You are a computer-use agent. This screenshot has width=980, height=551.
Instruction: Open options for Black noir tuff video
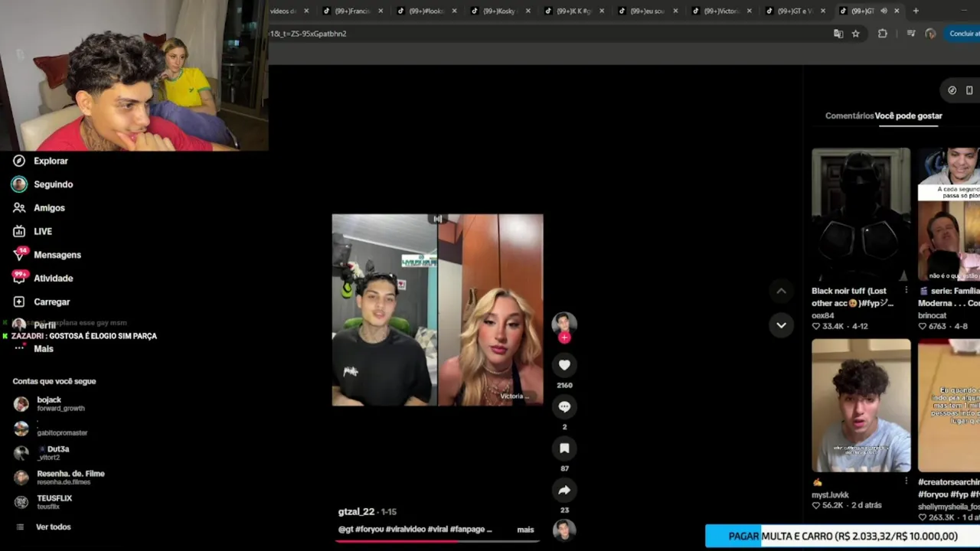coord(906,291)
